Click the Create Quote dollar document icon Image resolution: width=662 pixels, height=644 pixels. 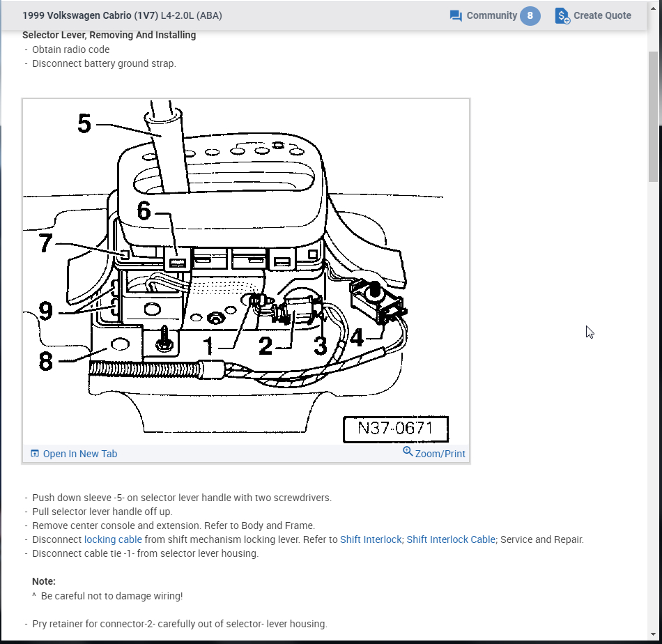(562, 16)
